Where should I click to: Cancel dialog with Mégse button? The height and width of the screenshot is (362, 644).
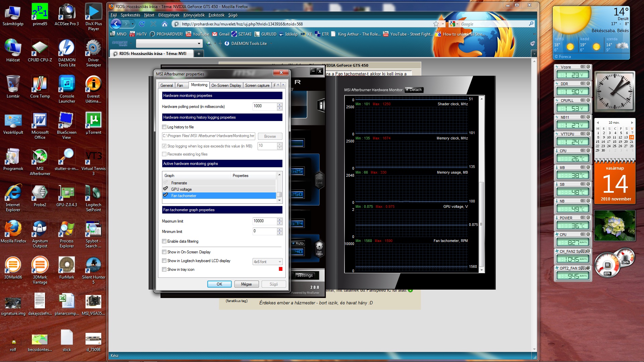pos(246,284)
